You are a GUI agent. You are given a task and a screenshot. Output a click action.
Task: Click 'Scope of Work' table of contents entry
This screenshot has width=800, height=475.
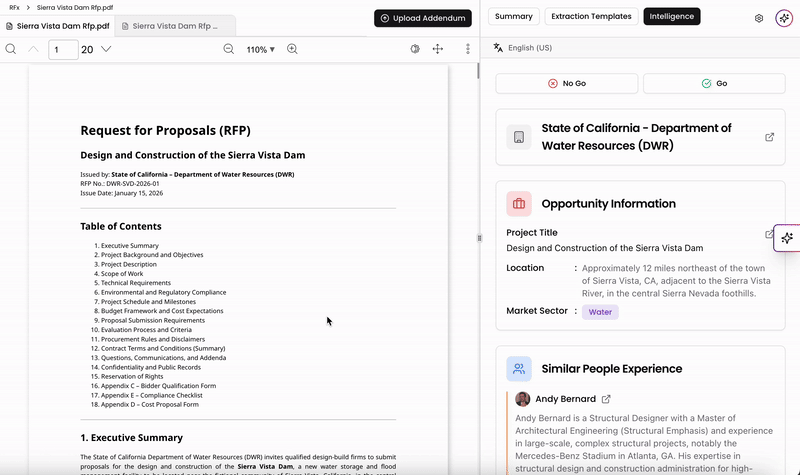122,273
